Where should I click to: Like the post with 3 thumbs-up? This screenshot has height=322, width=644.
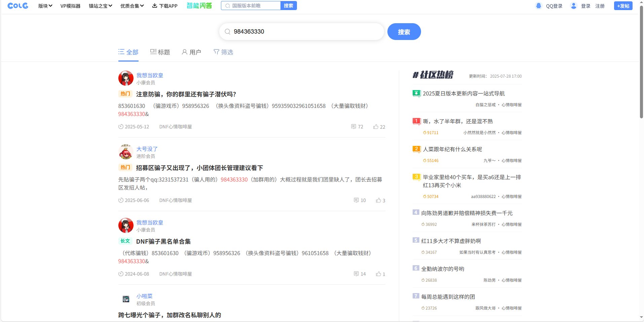(x=378, y=200)
